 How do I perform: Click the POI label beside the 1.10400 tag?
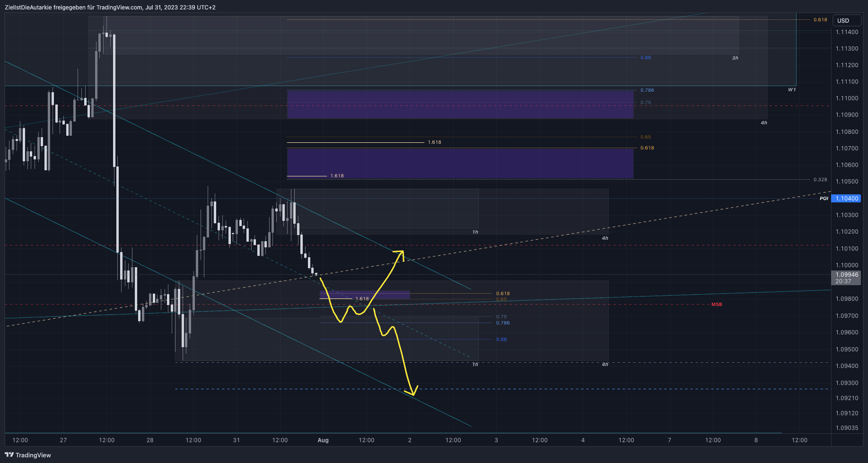[824, 199]
